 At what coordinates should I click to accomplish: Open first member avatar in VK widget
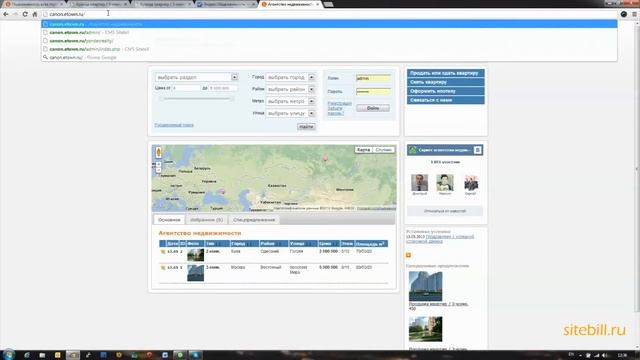[x=420, y=182]
